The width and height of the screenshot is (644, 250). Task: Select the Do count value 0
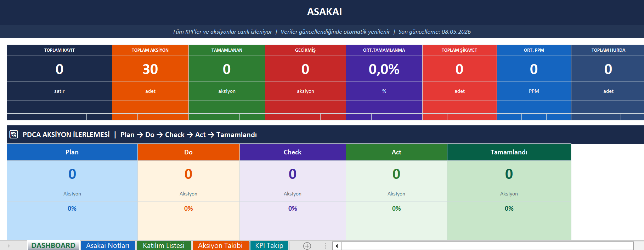pyautogui.click(x=188, y=174)
